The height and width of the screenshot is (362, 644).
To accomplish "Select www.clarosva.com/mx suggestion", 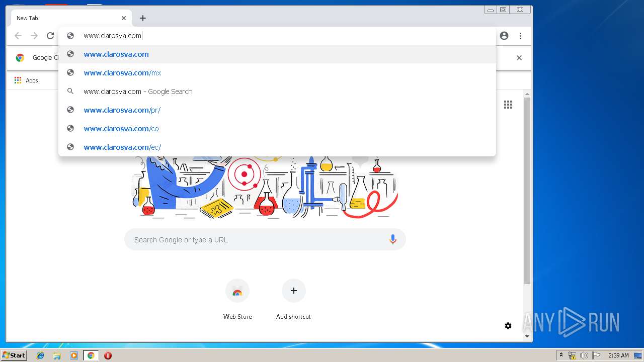I will 277,73.
